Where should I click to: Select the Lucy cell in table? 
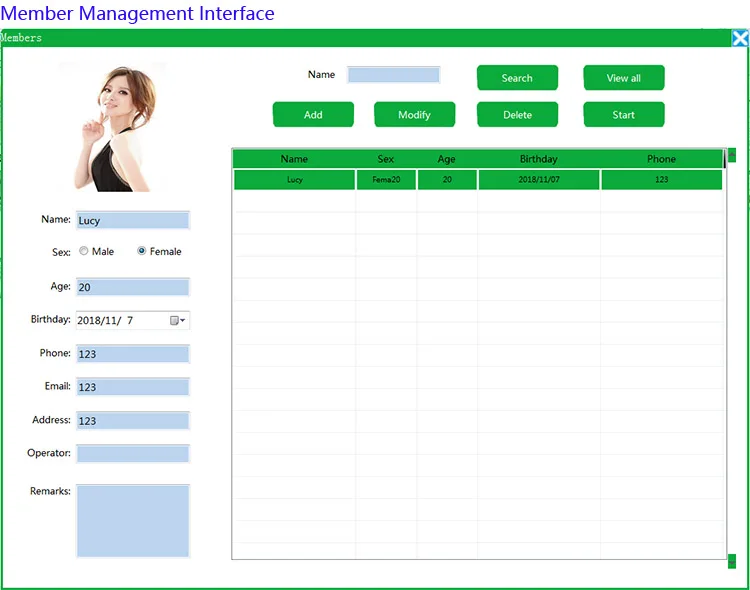pos(294,179)
